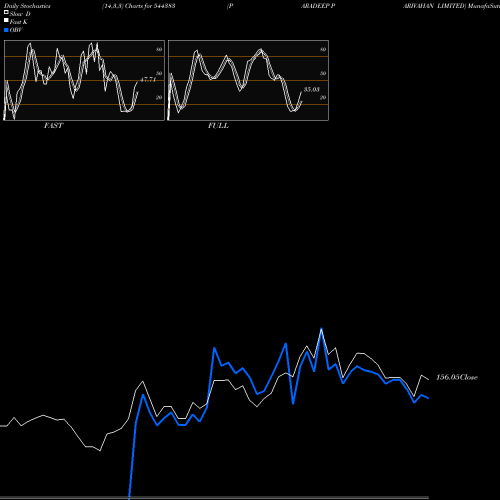Click the blue OBV legend swatch

(x=6, y=30)
